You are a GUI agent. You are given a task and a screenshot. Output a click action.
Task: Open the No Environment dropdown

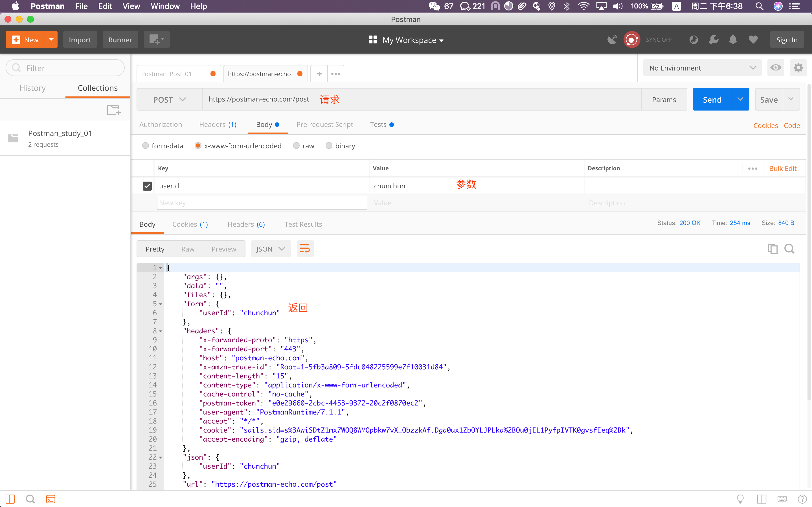click(x=702, y=68)
